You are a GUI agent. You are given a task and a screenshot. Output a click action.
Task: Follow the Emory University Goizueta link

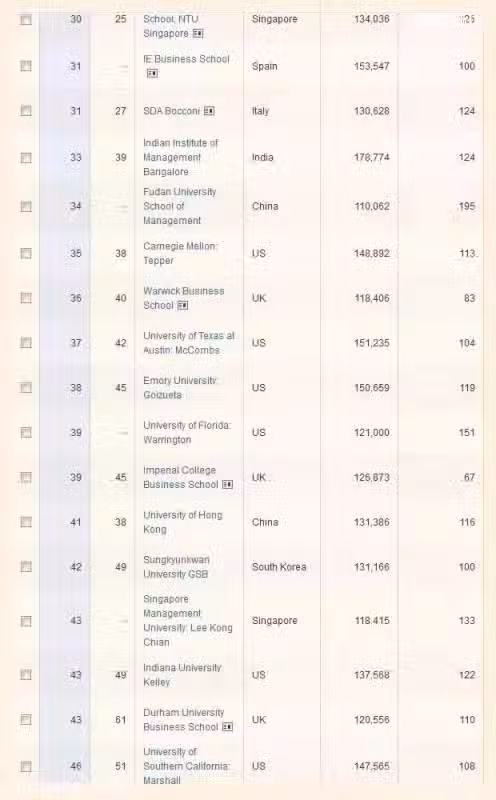click(x=181, y=388)
